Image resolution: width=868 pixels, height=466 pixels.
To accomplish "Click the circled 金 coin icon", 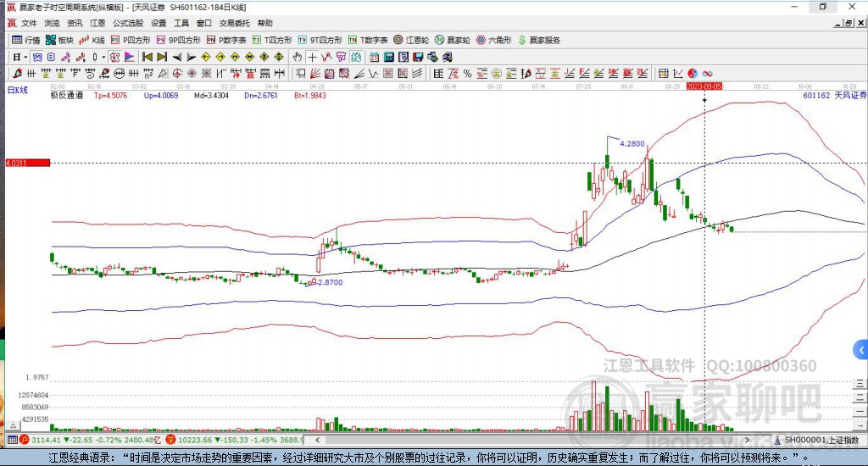I will pyautogui.click(x=497, y=73).
